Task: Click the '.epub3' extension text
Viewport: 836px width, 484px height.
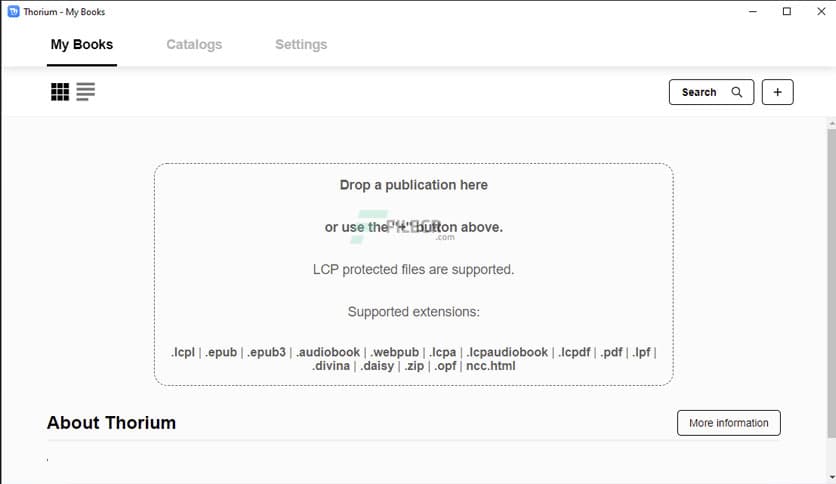Action: point(266,352)
